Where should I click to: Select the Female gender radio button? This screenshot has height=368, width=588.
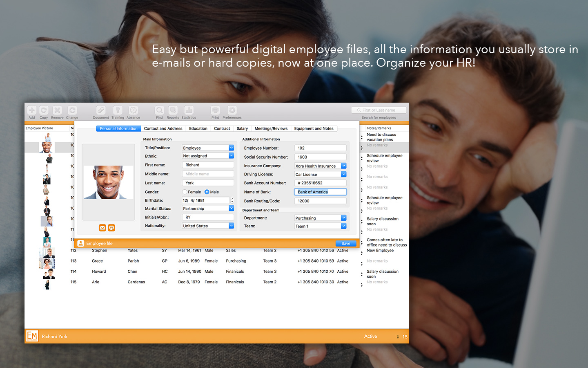click(x=185, y=192)
